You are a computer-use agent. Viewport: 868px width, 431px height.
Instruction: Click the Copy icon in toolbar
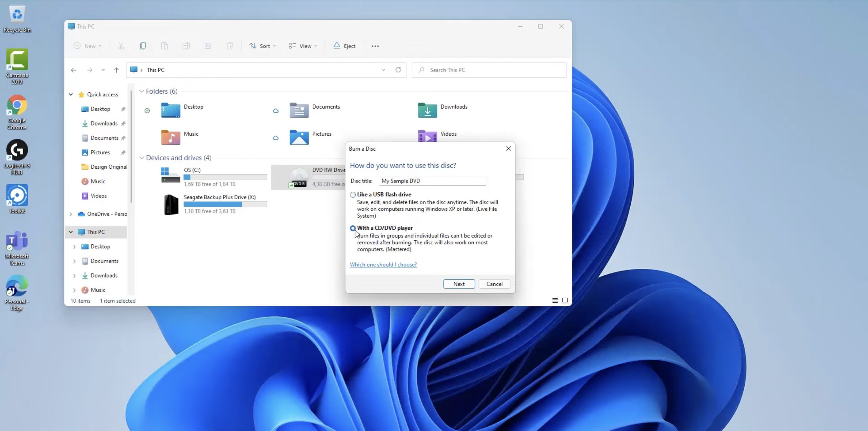point(143,46)
